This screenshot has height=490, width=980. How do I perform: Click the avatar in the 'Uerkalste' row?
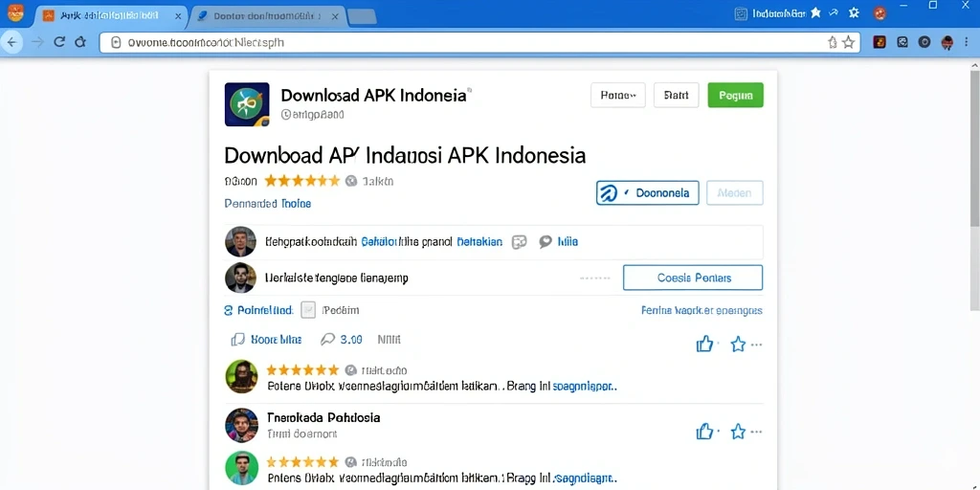[240, 278]
